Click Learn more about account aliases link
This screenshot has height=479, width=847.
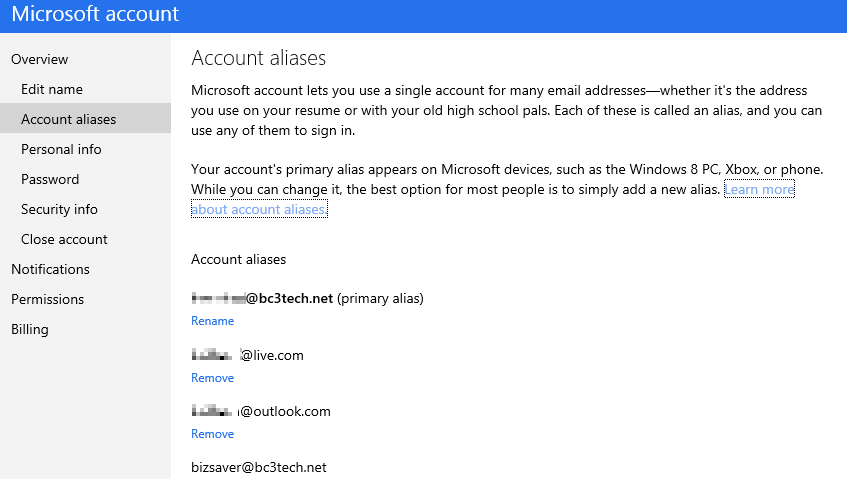[759, 190]
